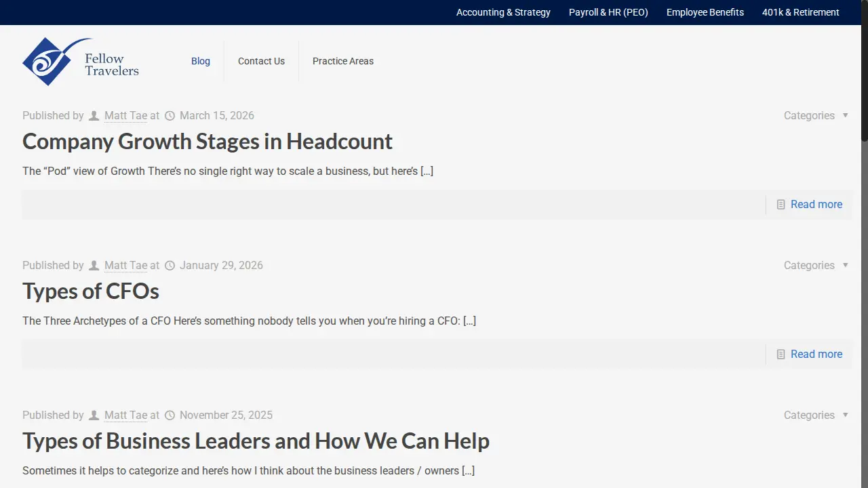Screen dimensions: 868x488
Task: Click the March 15, 2026 date text
Action: (217, 116)
